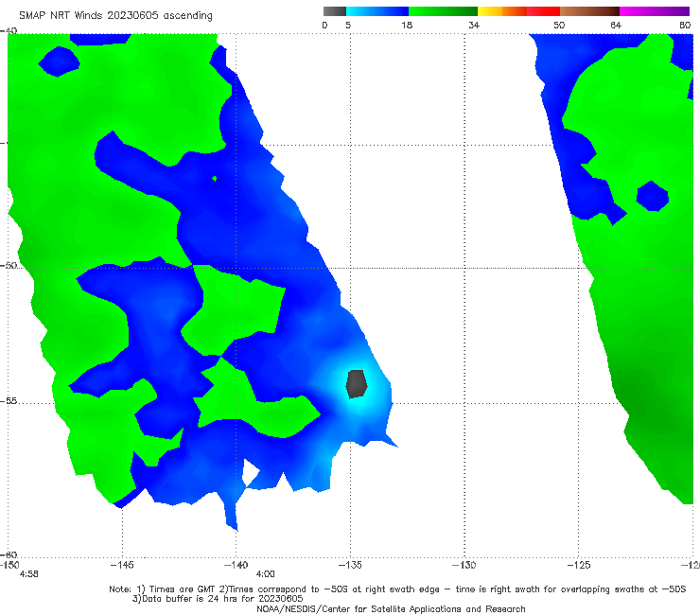Click the longitude label '-145'
Viewport: 700px width, 615px height.
tap(122, 565)
